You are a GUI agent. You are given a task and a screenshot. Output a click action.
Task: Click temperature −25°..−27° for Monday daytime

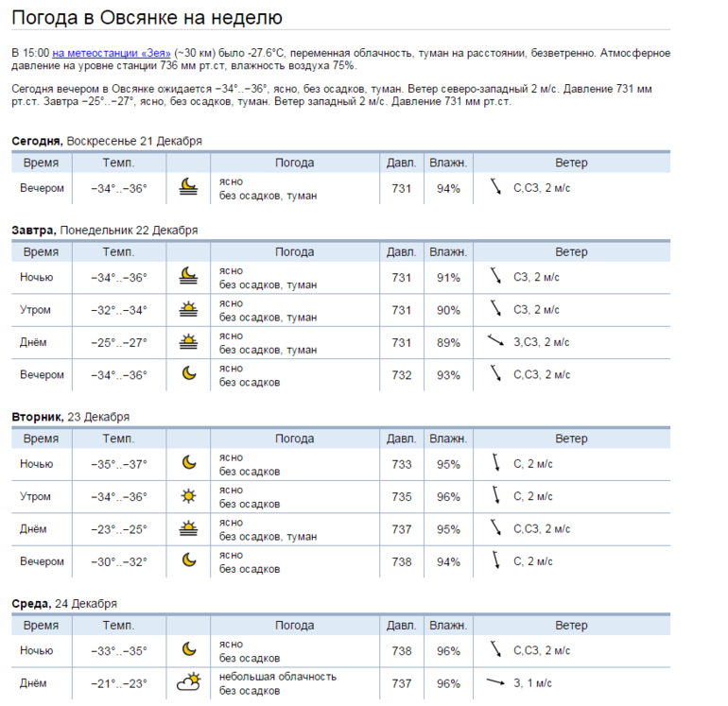tap(119, 342)
